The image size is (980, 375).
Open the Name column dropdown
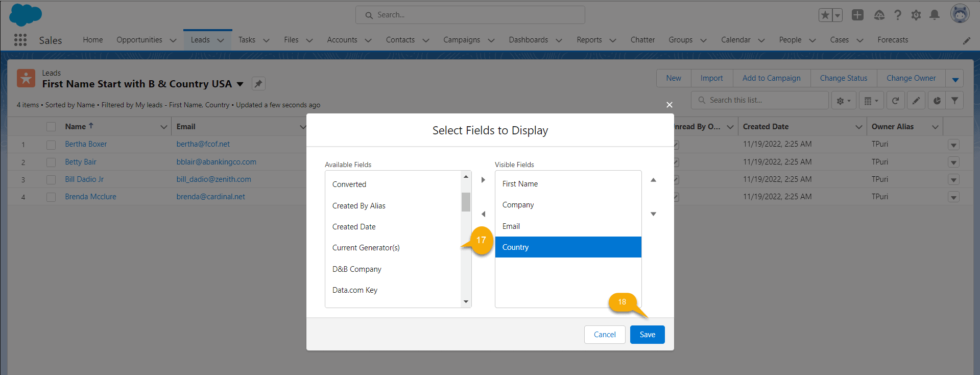click(x=164, y=127)
